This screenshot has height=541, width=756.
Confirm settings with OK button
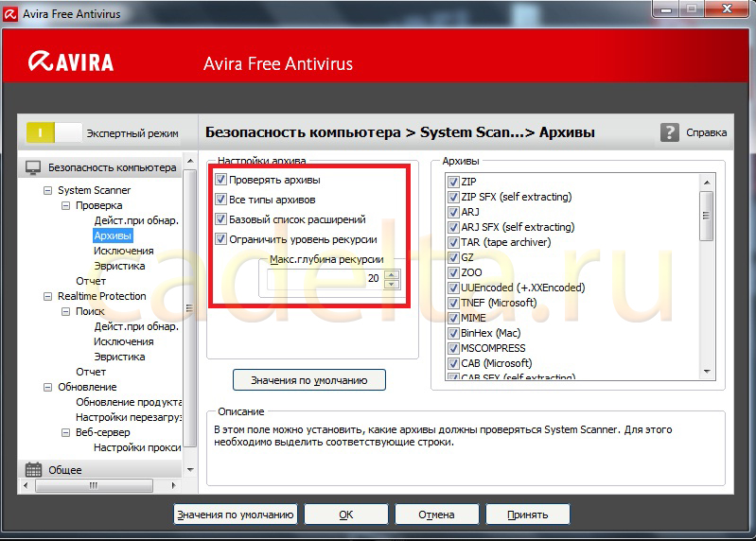(x=345, y=515)
